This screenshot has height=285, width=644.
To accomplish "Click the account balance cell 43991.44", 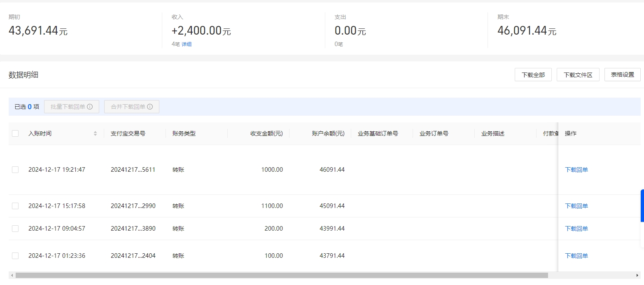I will tap(332, 229).
